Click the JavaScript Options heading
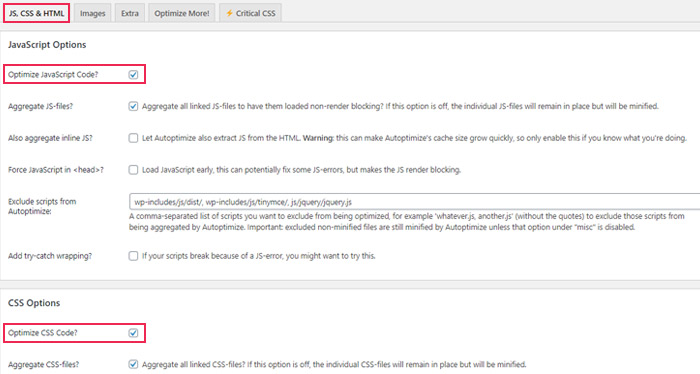Viewport: 700px width, 374px height. click(x=47, y=45)
